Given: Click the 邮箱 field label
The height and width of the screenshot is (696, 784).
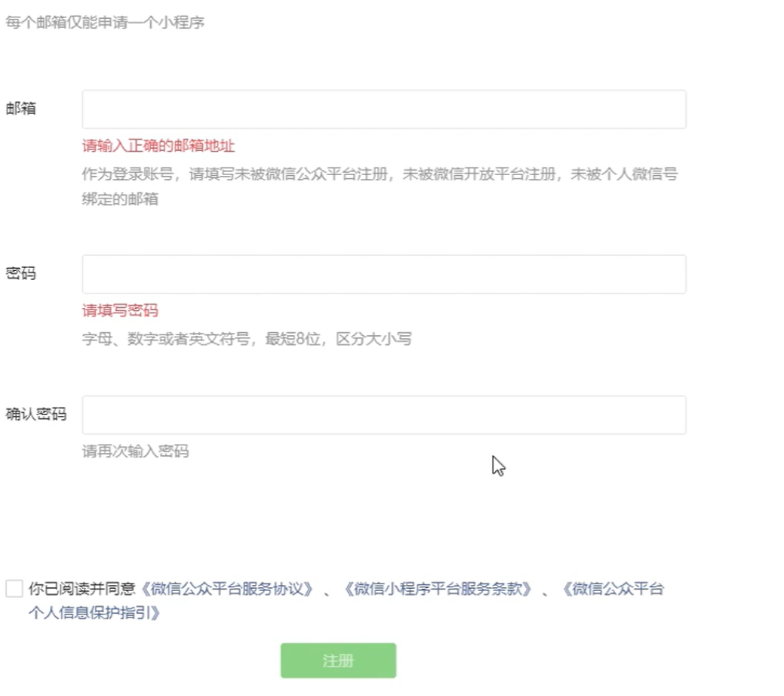Looking at the screenshot, I should pyautogui.click(x=20, y=108).
